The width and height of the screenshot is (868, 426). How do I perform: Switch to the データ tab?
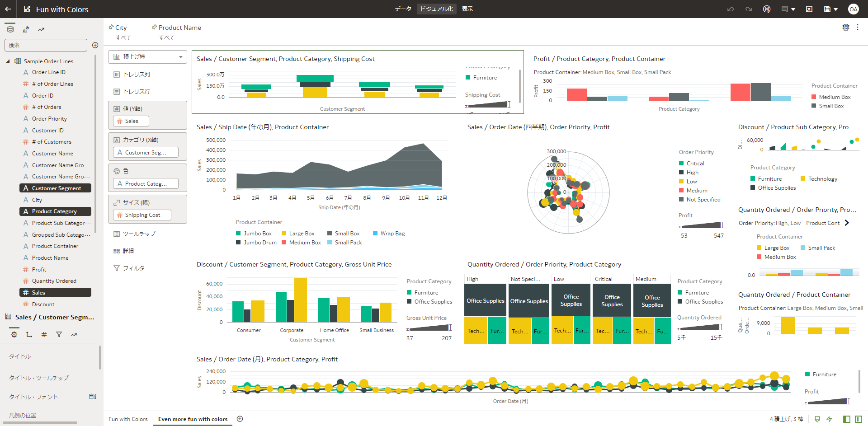point(403,9)
